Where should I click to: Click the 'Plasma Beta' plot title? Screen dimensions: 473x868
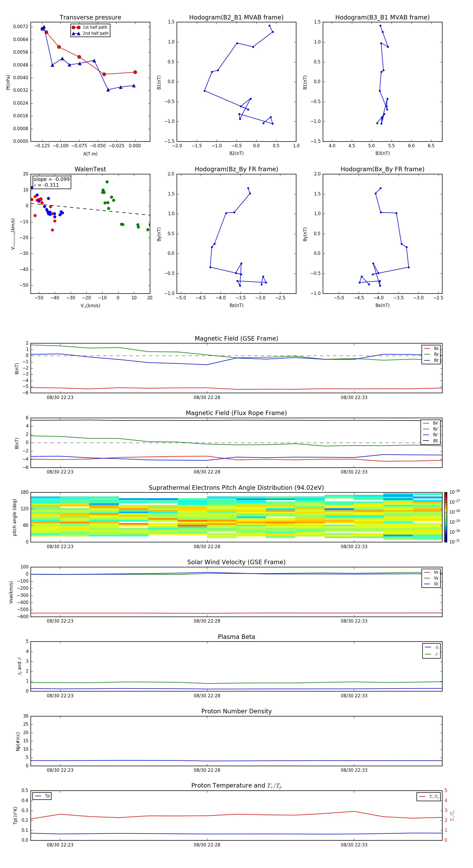[x=236, y=637]
